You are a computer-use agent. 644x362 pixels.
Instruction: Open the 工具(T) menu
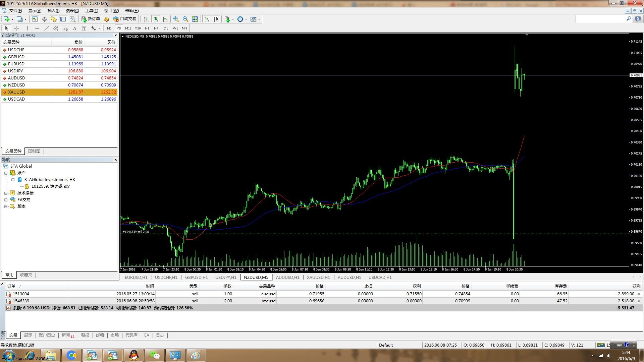pos(92,11)
